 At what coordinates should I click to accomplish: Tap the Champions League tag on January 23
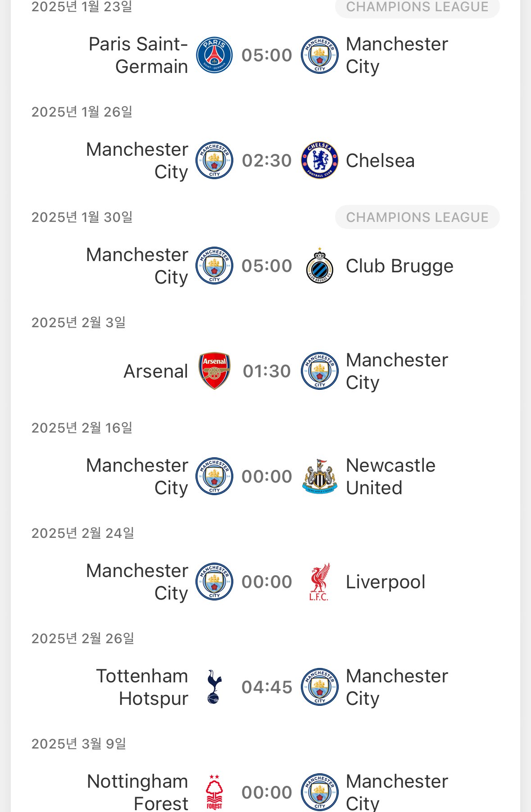pos(417,7)
